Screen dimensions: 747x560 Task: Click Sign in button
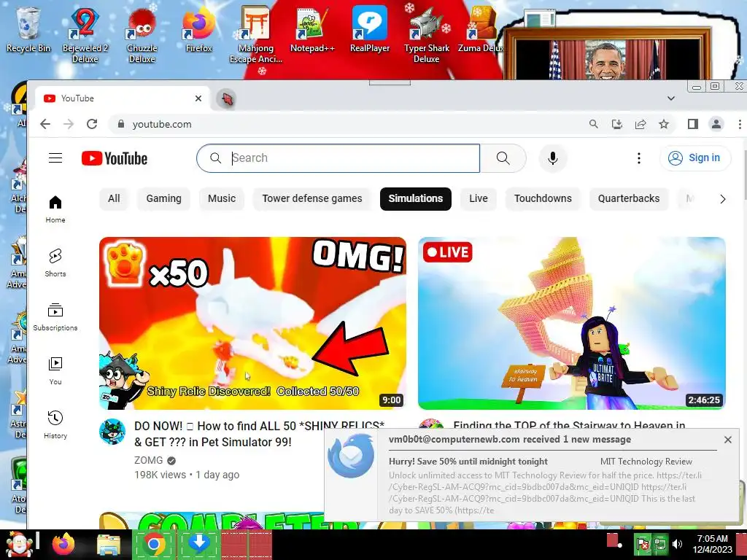tap(695, 158)
